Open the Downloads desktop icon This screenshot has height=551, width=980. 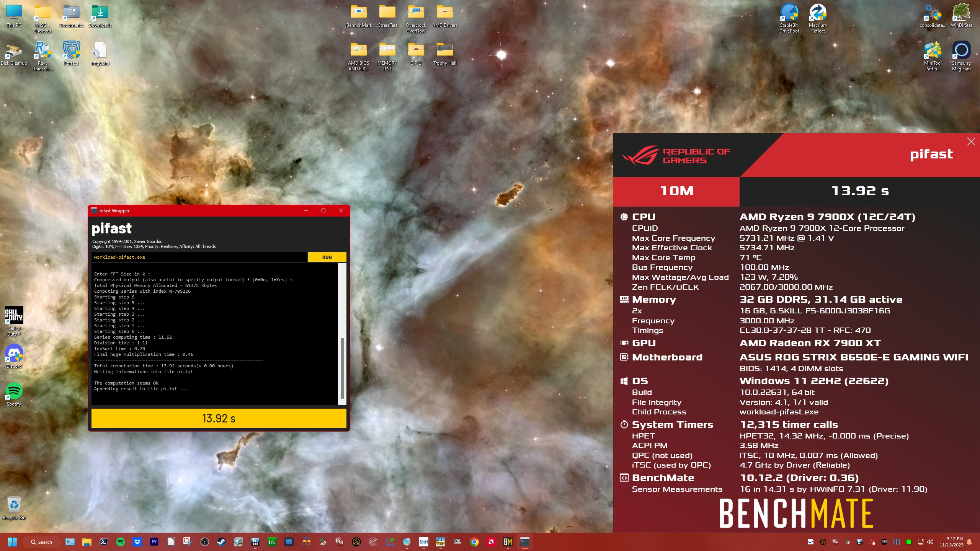click(100, 16)
